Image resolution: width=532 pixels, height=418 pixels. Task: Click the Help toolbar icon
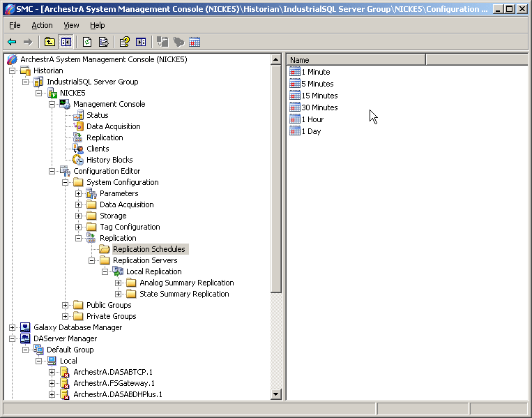click(125, 42)
